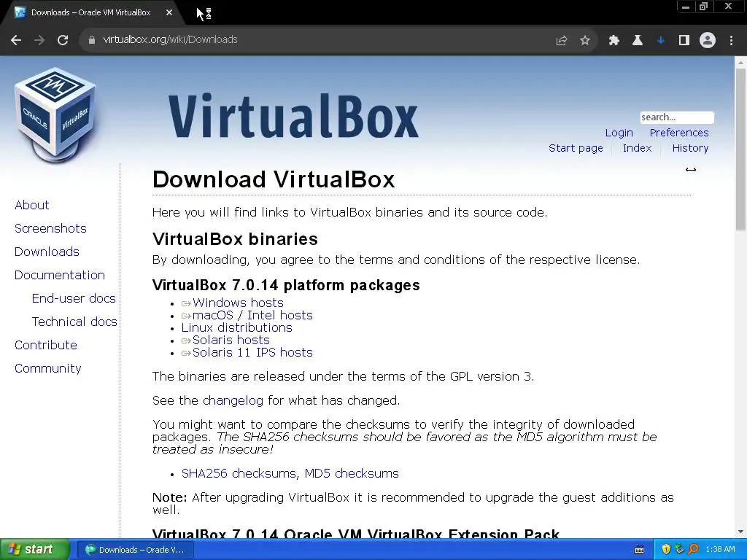Open Chrome's three-dot menu
Screen dimensions: 747x560
click(x=731, y=41)
